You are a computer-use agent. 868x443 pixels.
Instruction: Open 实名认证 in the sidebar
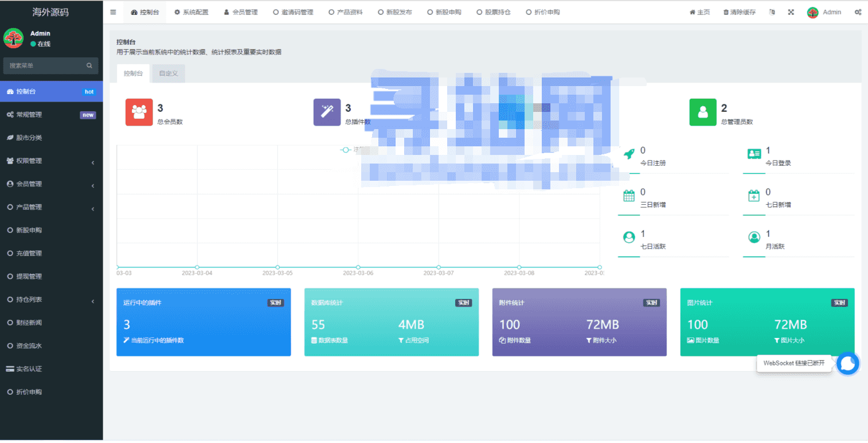[52, 369]
